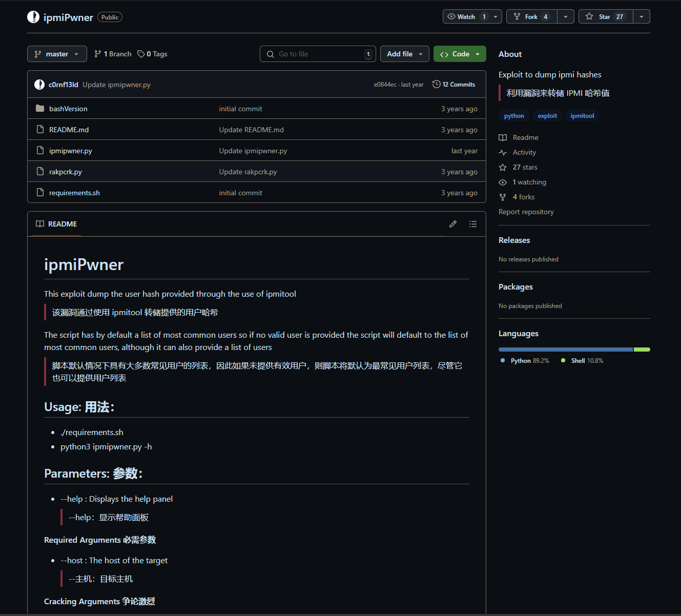Screen dimensions: 681x616
Task: Click the repository owner avatar beside ipmiPwner
Action: [33, 17]
